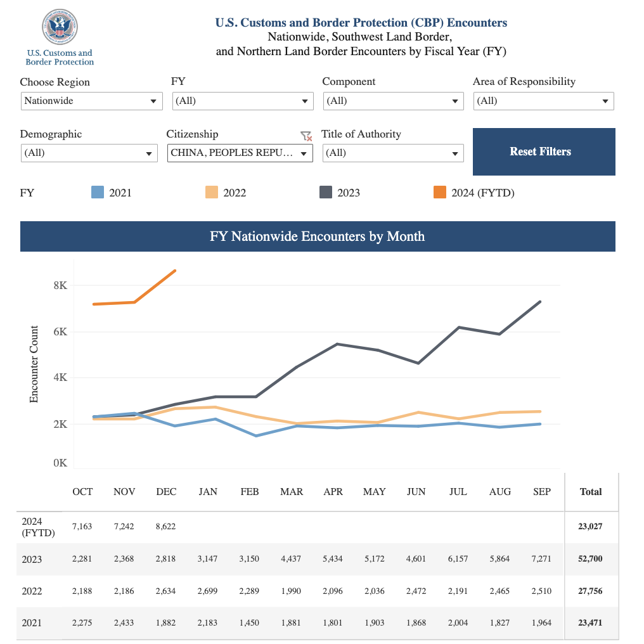The image size is (644, 644).
Task: Click the CBP eagle seal logo
Action: point(60,27)
